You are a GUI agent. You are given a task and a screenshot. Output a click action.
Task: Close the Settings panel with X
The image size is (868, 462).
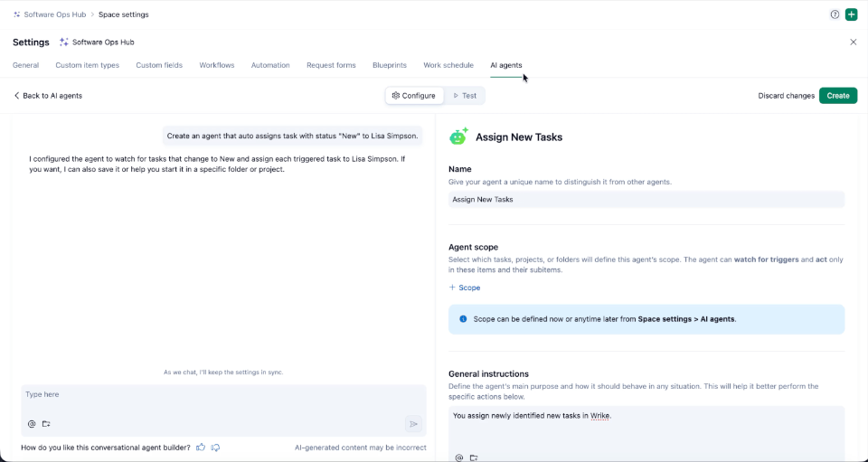coord(853,42)
